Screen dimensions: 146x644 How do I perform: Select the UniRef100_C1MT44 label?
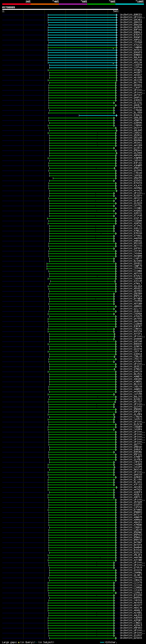click(x=131, y=67)
